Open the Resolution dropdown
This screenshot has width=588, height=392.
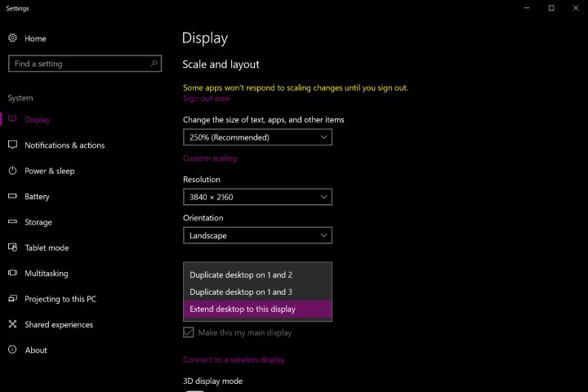point(257,197)
